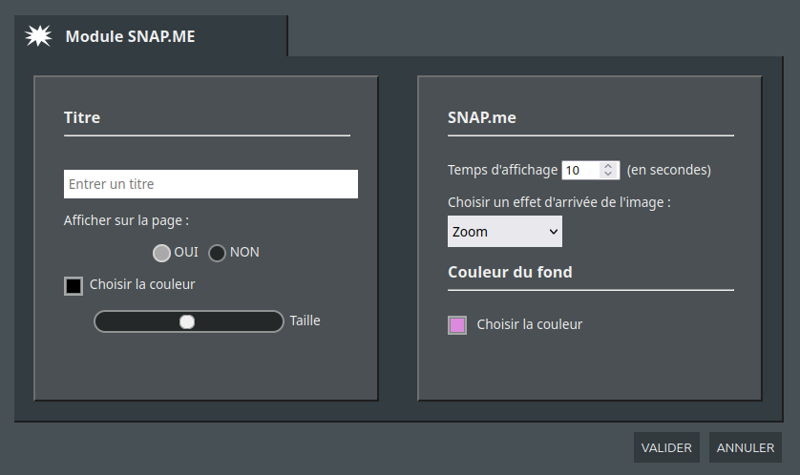Screen dimensions: 800x475
Task: Click the NON label text
Action: (x=244, y=252)
